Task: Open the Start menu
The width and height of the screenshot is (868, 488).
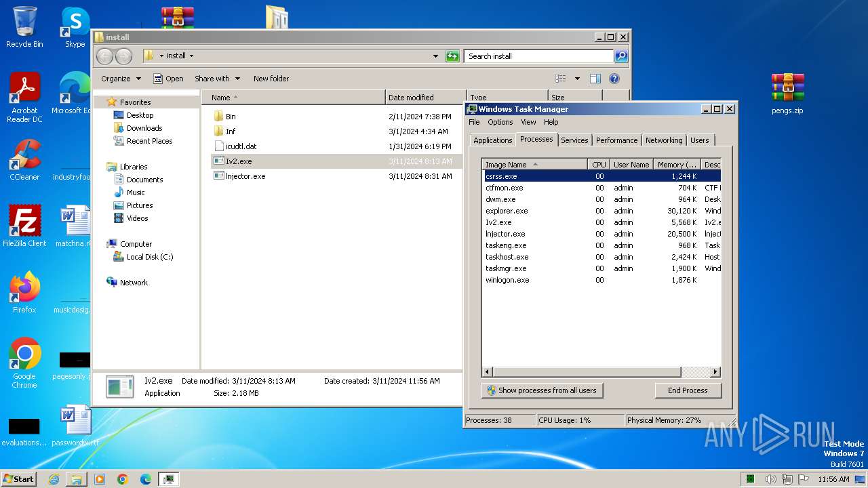Action: pyautogui.click(x=18, y=479)
